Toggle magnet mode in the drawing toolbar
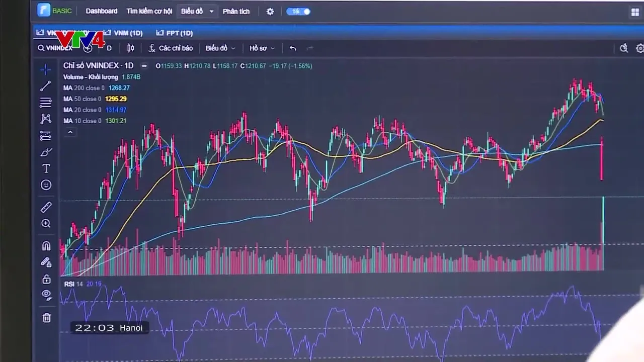 (x=46, y=246)
